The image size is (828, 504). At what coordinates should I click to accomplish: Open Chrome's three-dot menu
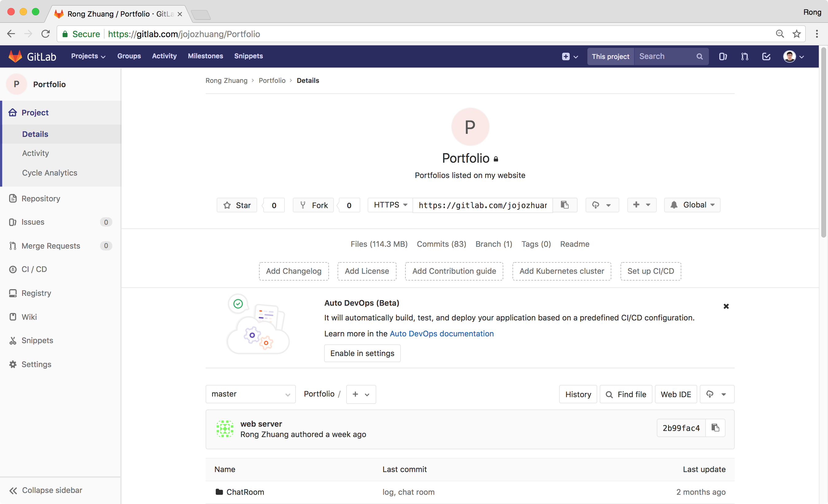tap(817, 34)
